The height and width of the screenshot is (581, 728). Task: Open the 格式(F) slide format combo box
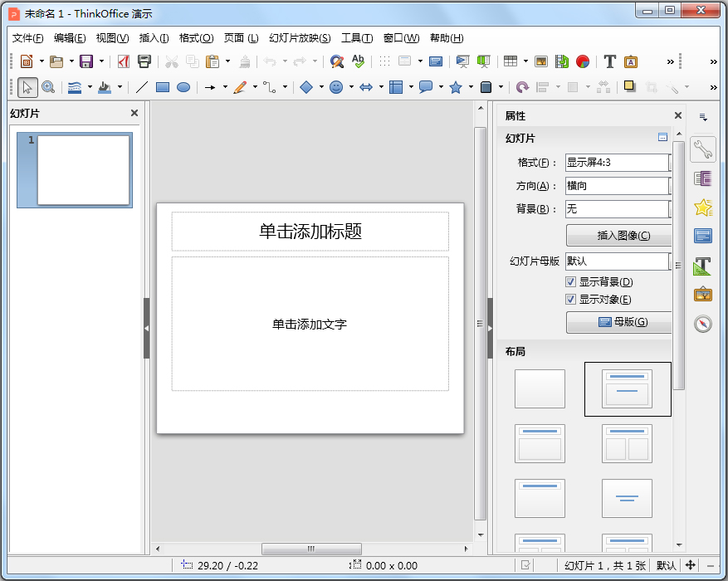[618, 163]
